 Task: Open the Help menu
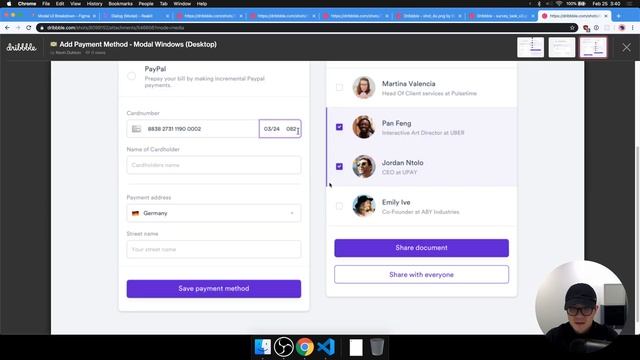pyautogui.click(x=202, y=4)
